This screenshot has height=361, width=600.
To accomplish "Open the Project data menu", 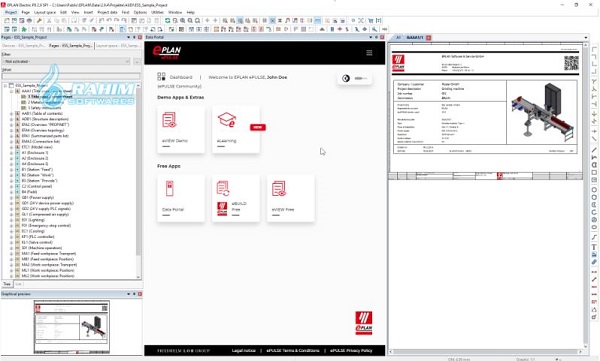I will pos(107,12).
